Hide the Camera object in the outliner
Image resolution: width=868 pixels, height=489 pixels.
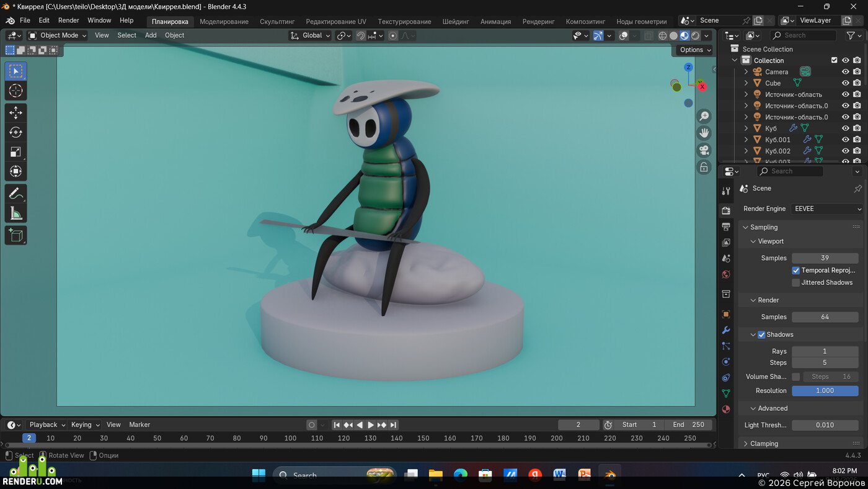845,72
